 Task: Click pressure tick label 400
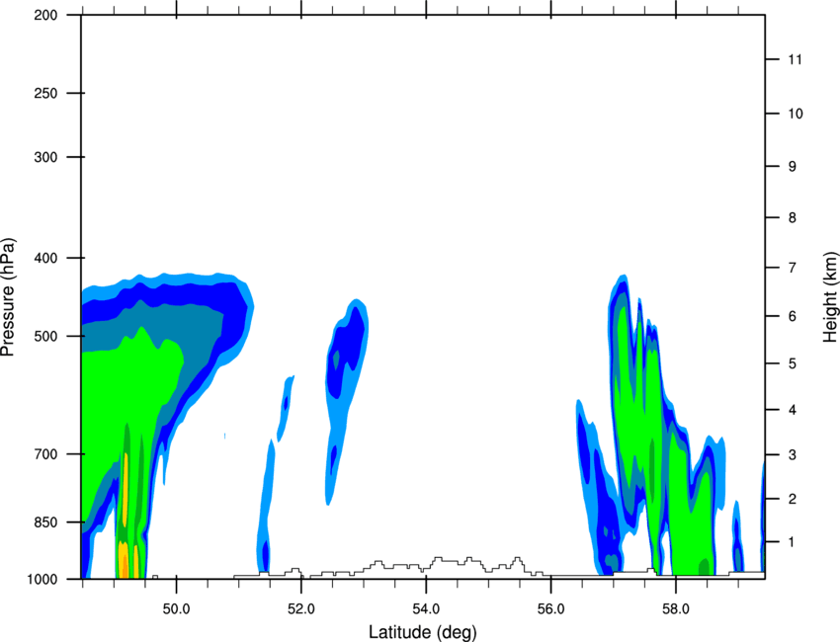tap(45, 258)
